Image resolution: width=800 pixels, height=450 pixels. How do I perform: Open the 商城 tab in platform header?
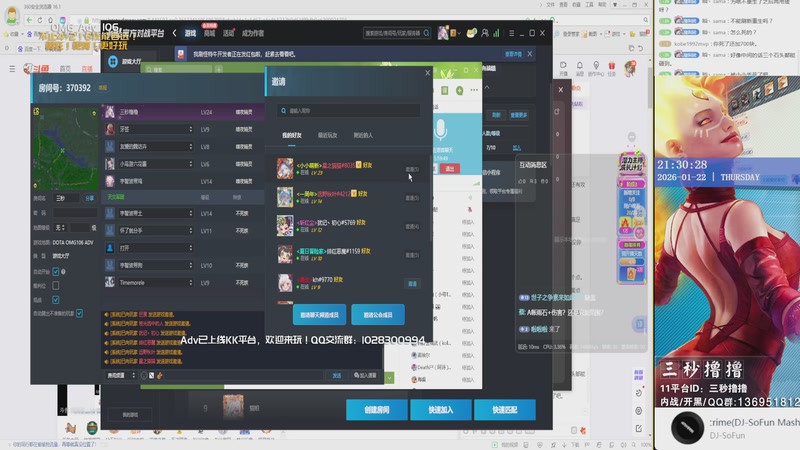pyautogui.click(x=210, y=33)
